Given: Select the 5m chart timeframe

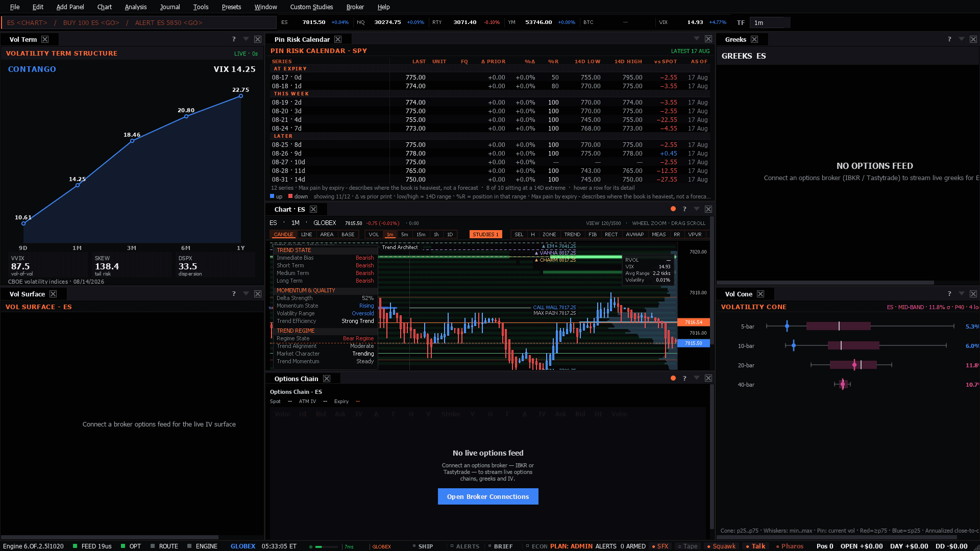Looking at the screenshot, I should click(x=405, y=235).
